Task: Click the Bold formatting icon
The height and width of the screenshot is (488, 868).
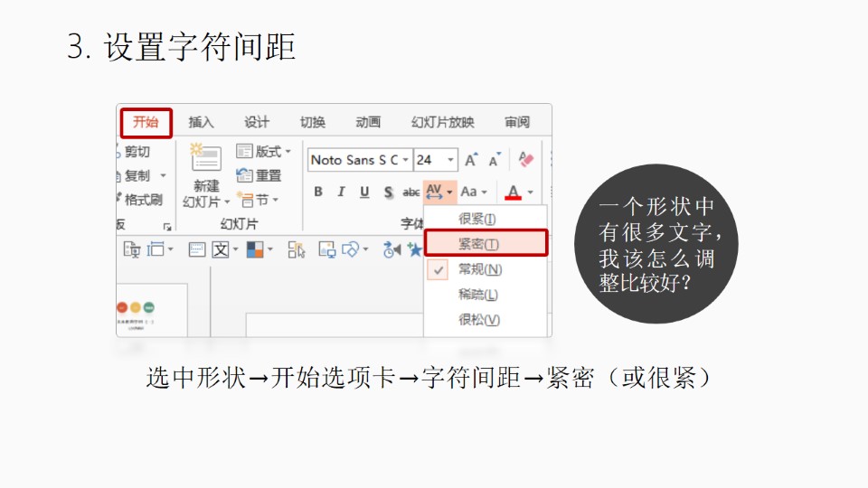Action: [318, 192]
